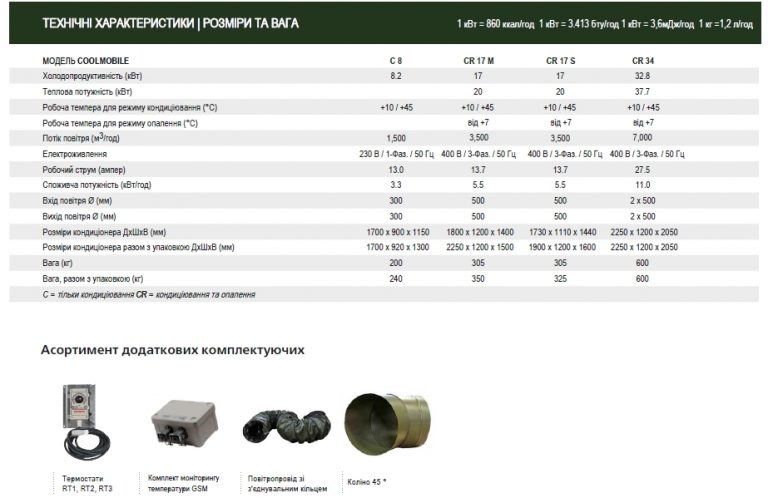Select the 'Потік повітря (м3/год)' row label
The image size is (768, 498).
pos(81,138)
